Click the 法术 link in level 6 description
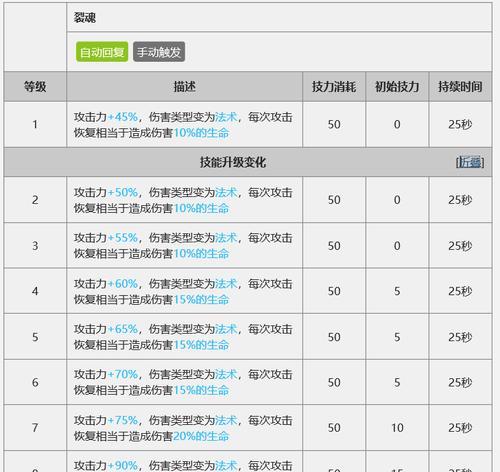 226,375
